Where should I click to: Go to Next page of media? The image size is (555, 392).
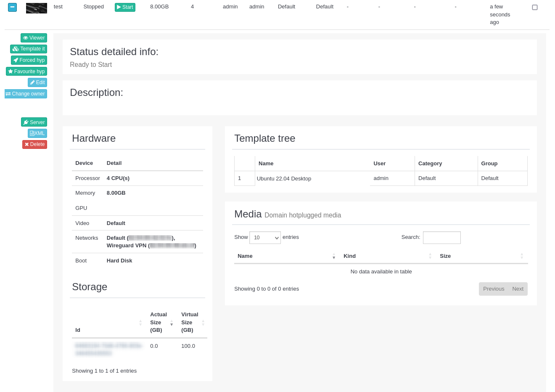coord(518,289)
